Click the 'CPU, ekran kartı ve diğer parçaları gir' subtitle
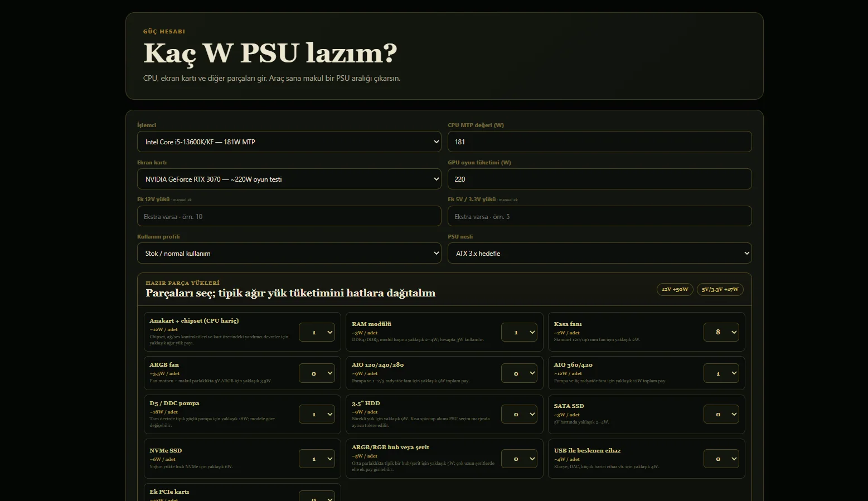Image resolution: width=868 pixels, height=501 pixels. [271, 79]
